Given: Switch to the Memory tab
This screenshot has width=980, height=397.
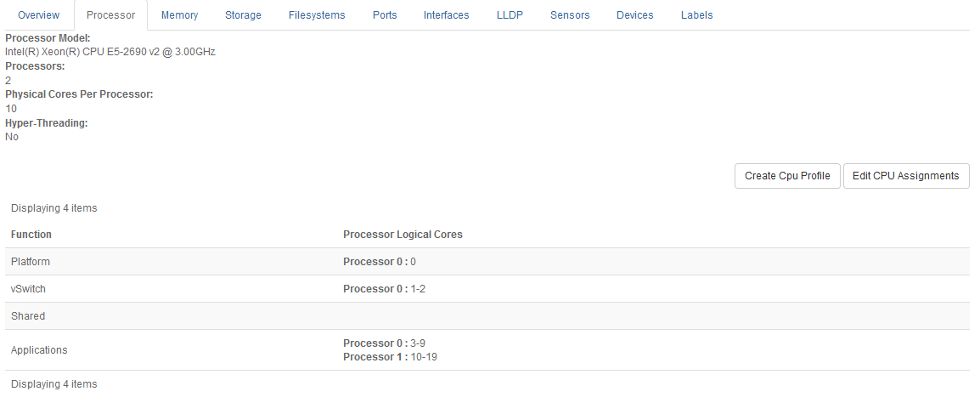Looking at the screenshot, I should [x=179, y=15].
